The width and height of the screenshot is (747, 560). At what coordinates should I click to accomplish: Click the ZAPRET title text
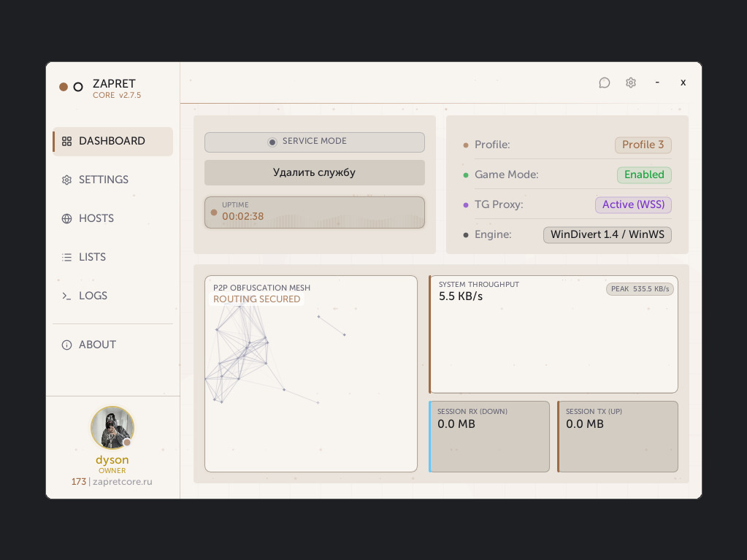[115, 83]
